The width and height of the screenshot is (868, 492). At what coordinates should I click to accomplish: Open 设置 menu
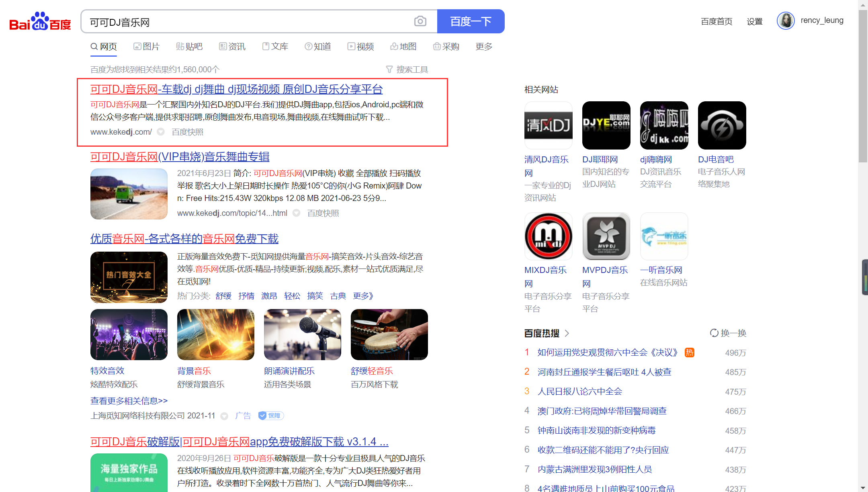[x=755, y=21]
